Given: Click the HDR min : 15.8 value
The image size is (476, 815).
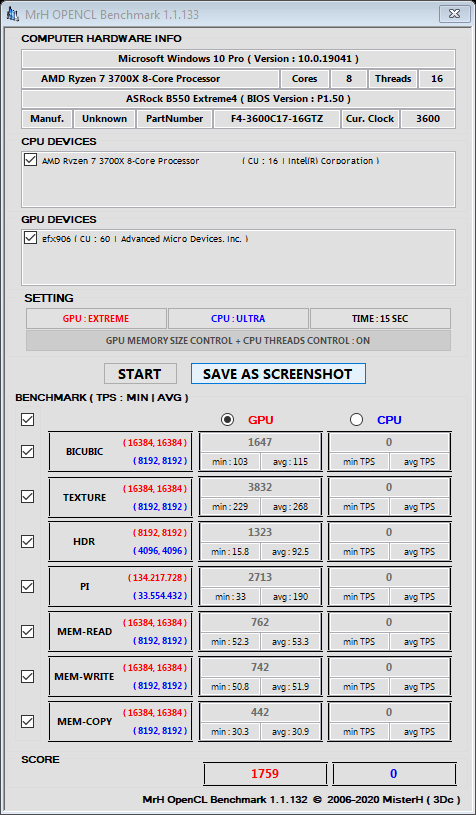Looking at the screenshot, I should [x=230, y=551].
